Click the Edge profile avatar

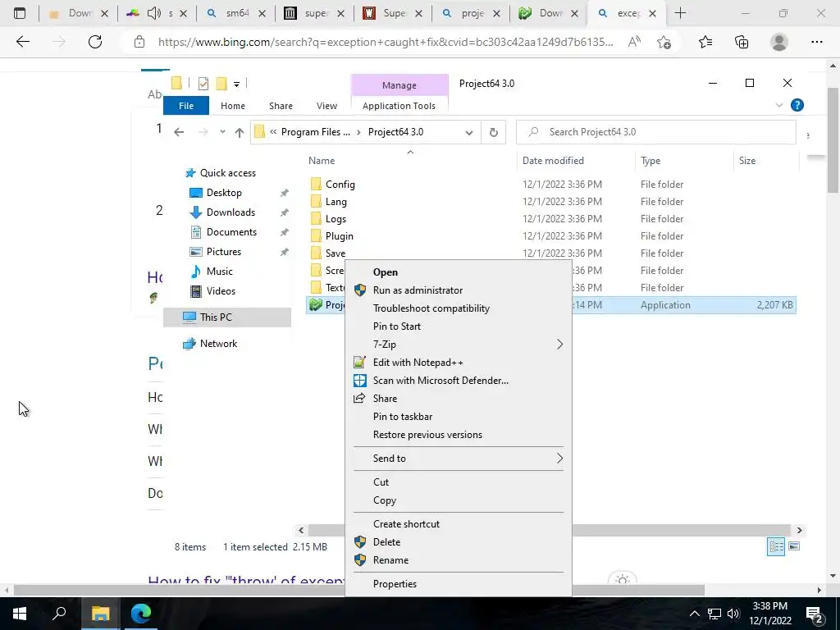[x=779, y=42]
